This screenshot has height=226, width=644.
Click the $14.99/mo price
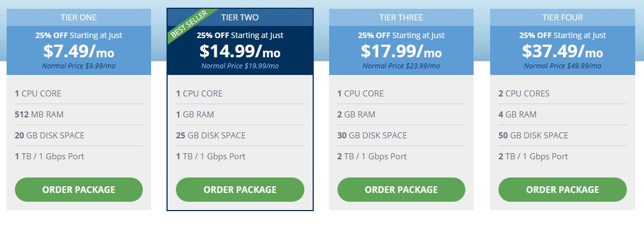(x=240, y=51)
